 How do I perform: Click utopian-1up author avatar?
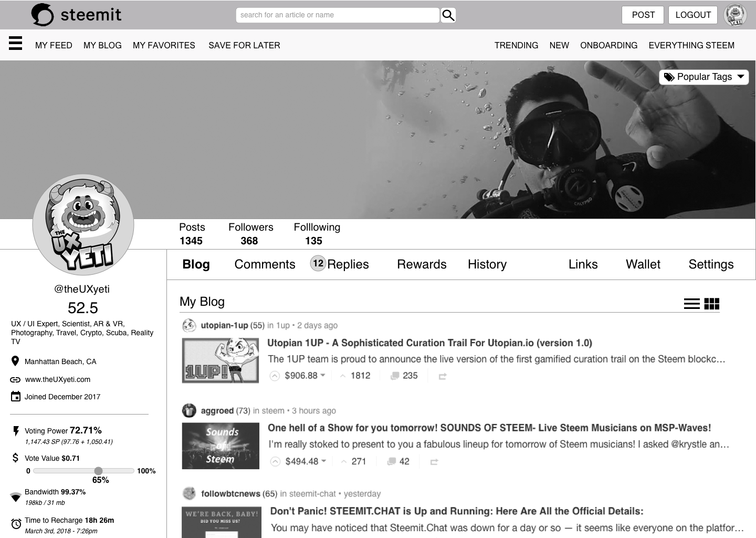[x=189, y=325]
